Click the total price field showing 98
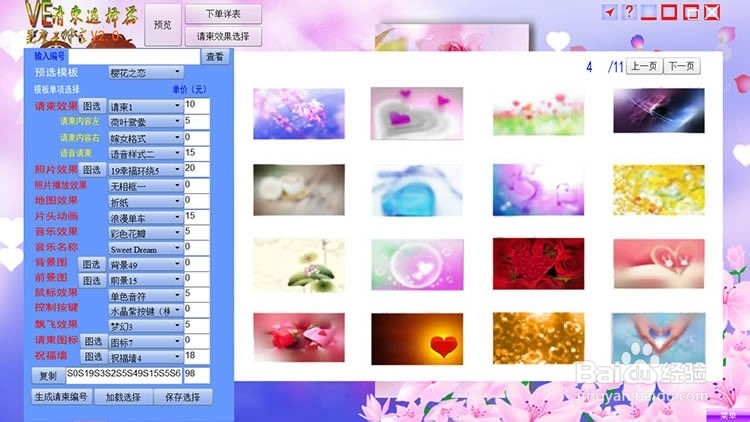The width and height of the screenshot is (750, 422). [197, 375]
